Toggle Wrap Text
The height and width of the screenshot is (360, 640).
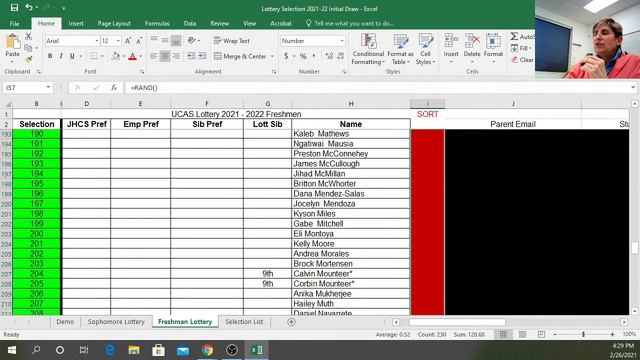(x=232, y=41)
